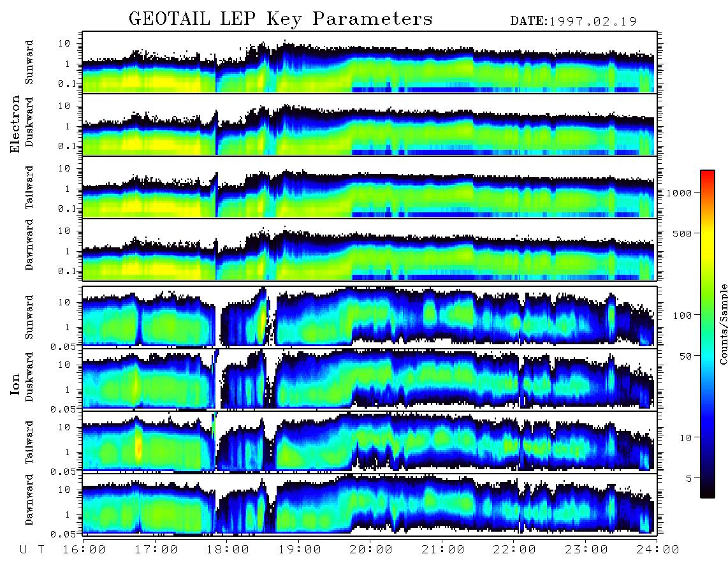The width and height of the screenshot is (728, 561).
Task: Select the Ion Sunward panel label
Action: pyautogui.click(x=29, y=317)
